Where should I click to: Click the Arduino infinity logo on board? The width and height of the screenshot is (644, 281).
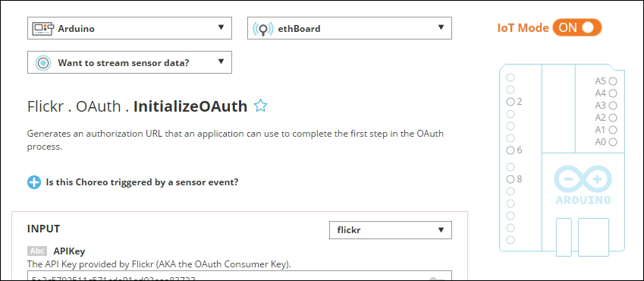click(x=583, y=180)
